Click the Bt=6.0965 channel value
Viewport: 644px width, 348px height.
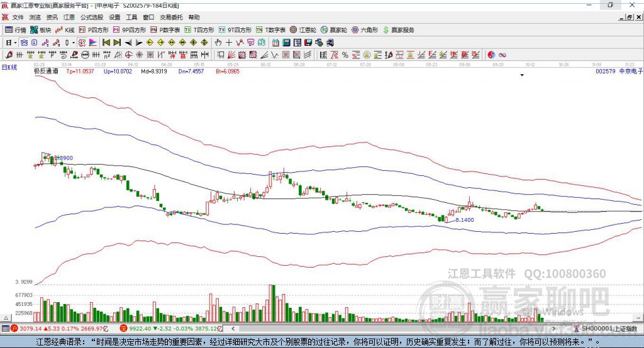228,71
